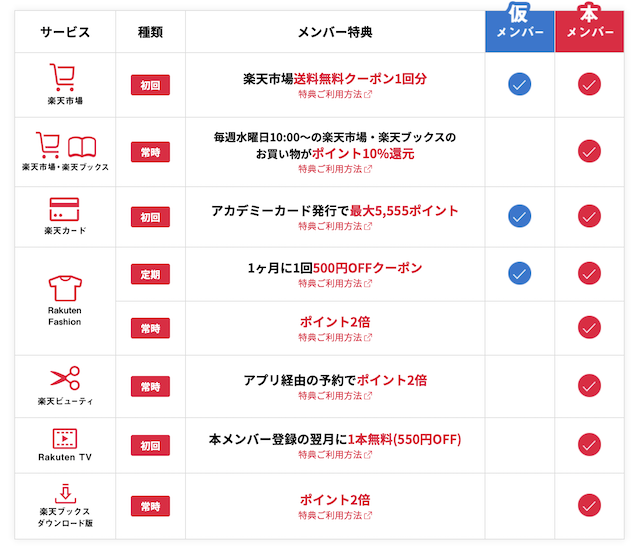
Task: Open 特典ご利用方法 link under ポイント10%還元
Action: pos(334,169)
